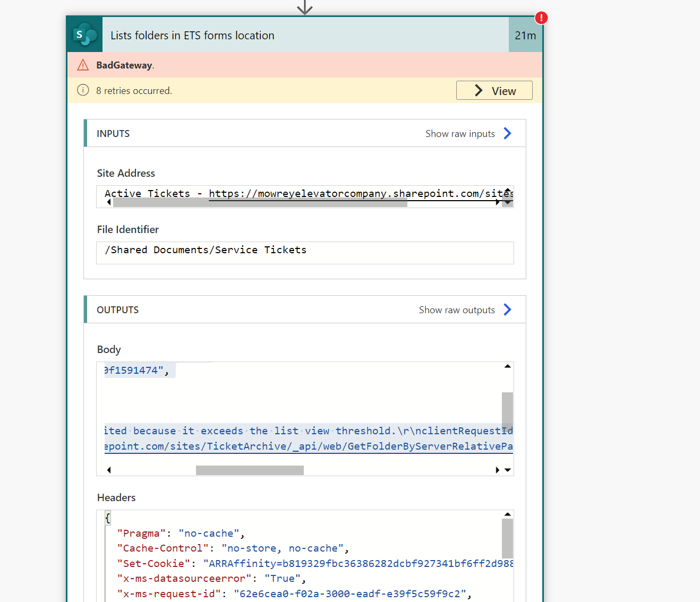Click the Headers scroll up arrow
The image size is (700, 602).
click(508, 514)
